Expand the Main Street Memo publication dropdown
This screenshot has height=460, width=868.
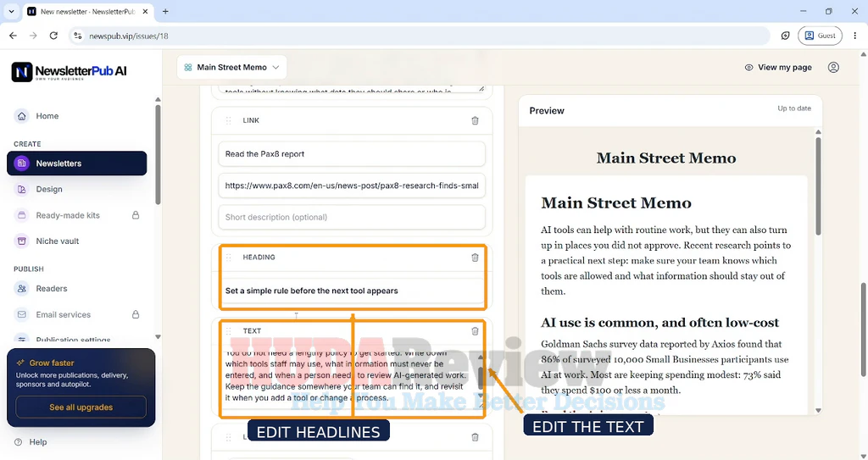[x=232, y=67]
